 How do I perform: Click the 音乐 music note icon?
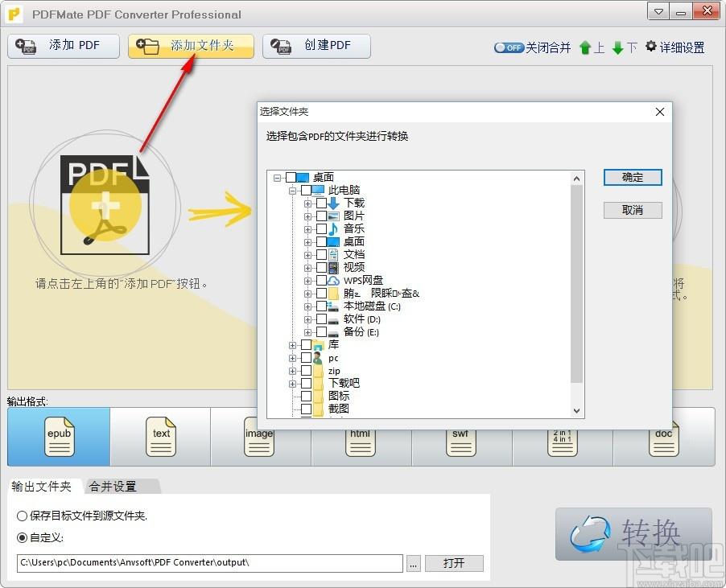pyautogui.click(x=333, y=229)
